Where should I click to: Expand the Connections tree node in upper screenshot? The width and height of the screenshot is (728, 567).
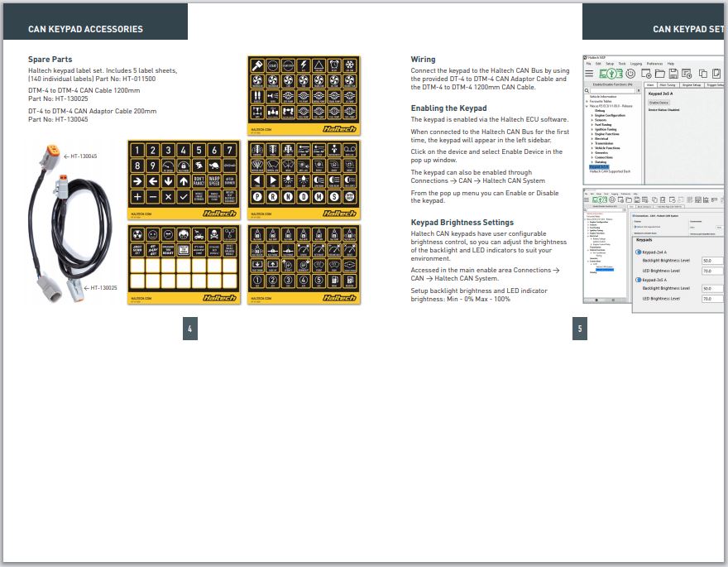(591, 156)
